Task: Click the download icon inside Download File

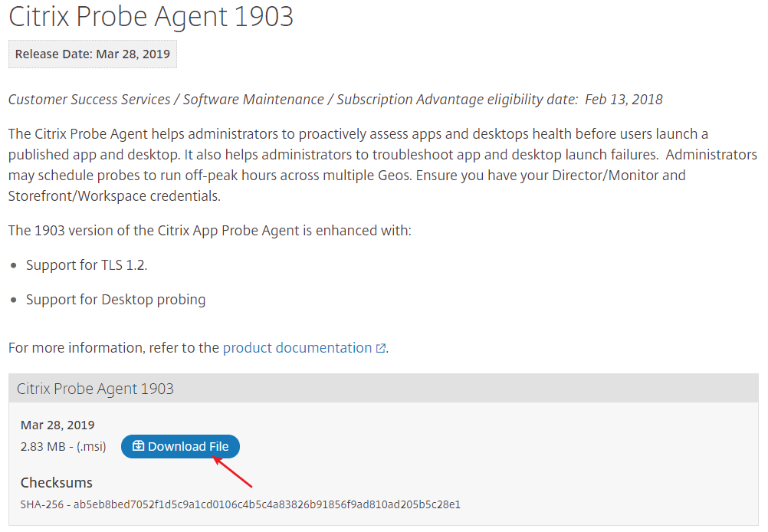Action: point(138,446)
